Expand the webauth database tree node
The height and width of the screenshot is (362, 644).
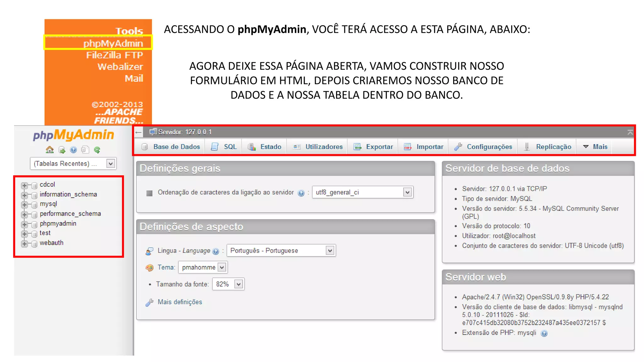tap(24, 244)
